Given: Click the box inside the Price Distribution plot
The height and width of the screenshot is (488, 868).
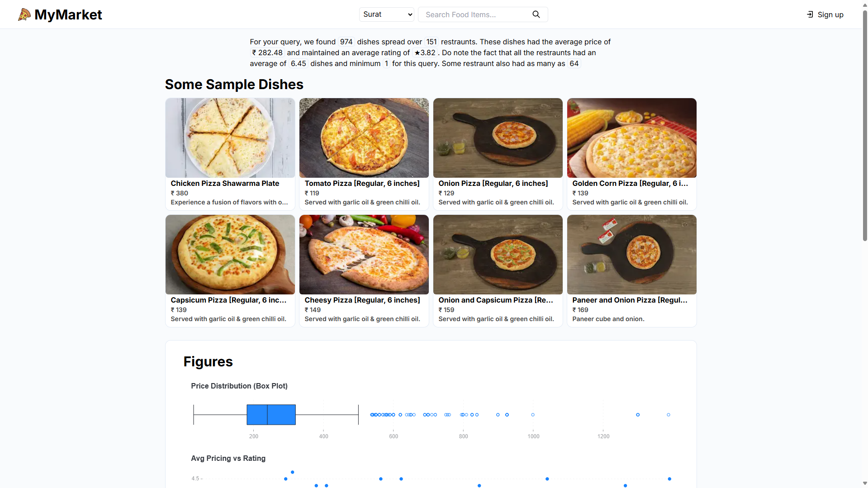Looking at the screenshot, I should pos(270,415).
